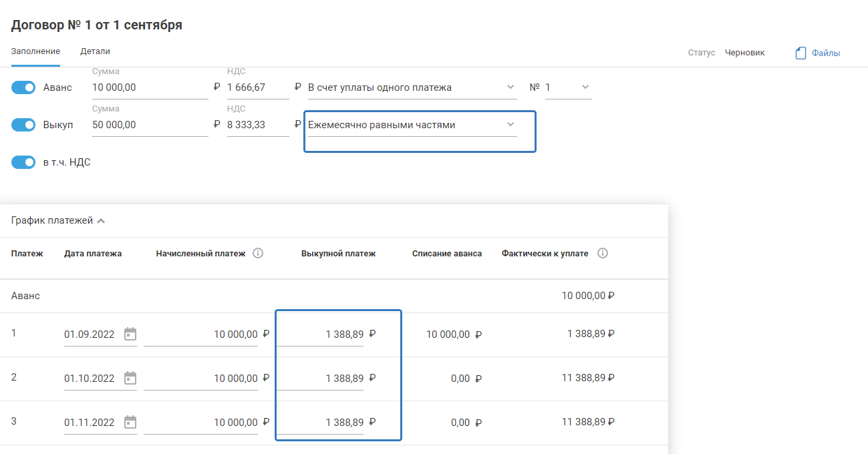The height and width of the screenshot is (454, 868).
Task: Open calendar picker for 01.11.2022 date
Action: tap(130, 423)
